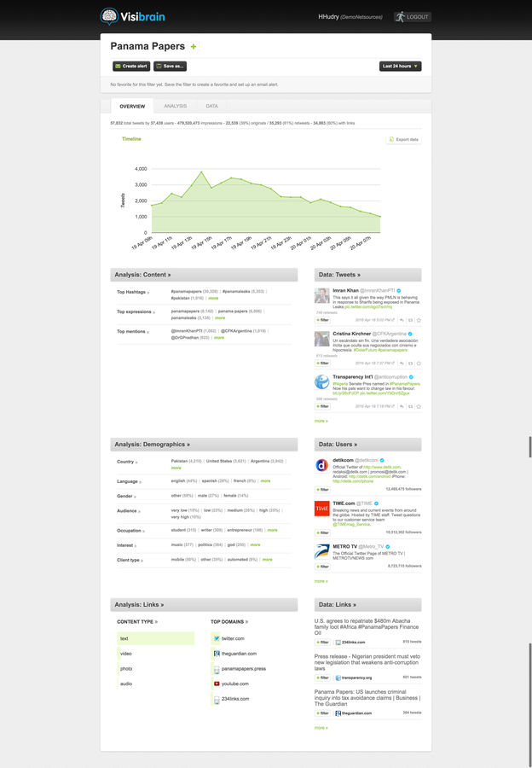Click the timeline peak near 19 Apr 15h
532x768 pixels.
[201, 172]
